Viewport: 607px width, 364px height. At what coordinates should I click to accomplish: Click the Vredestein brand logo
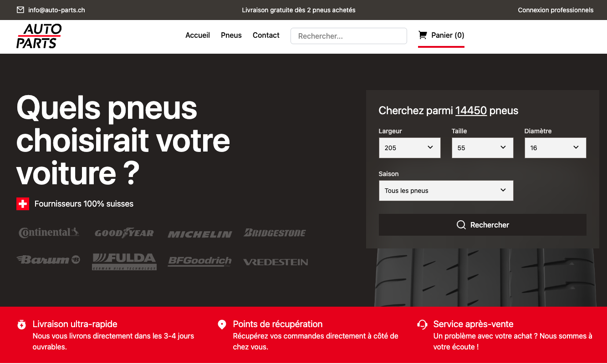275,262
